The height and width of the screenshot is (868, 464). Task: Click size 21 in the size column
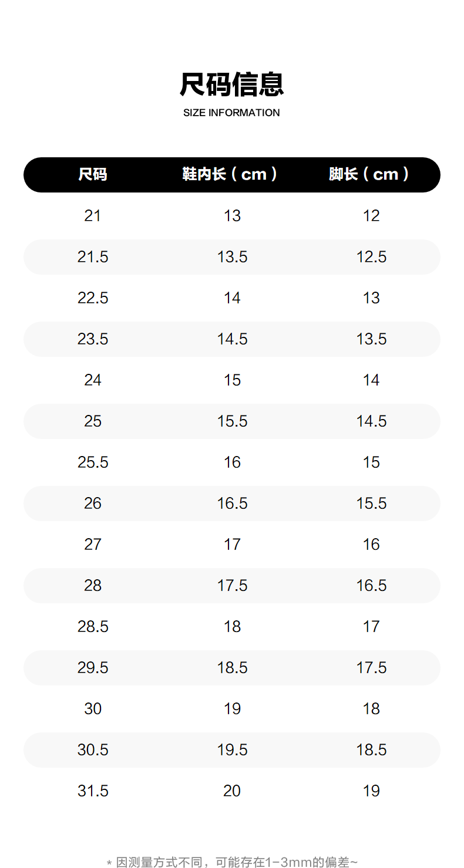point(93,216)
